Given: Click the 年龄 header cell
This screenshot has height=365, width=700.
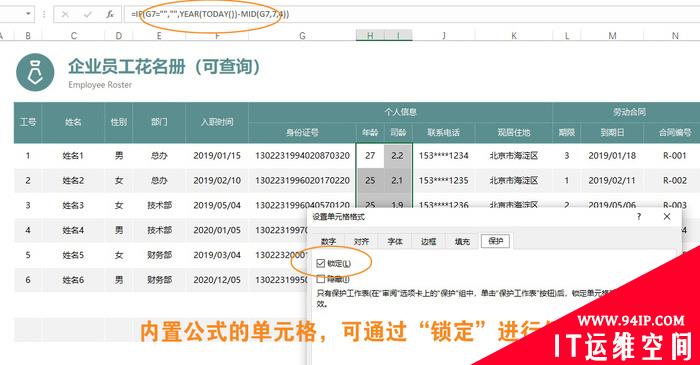Looking at the screenshot, I should pos(370,133).
